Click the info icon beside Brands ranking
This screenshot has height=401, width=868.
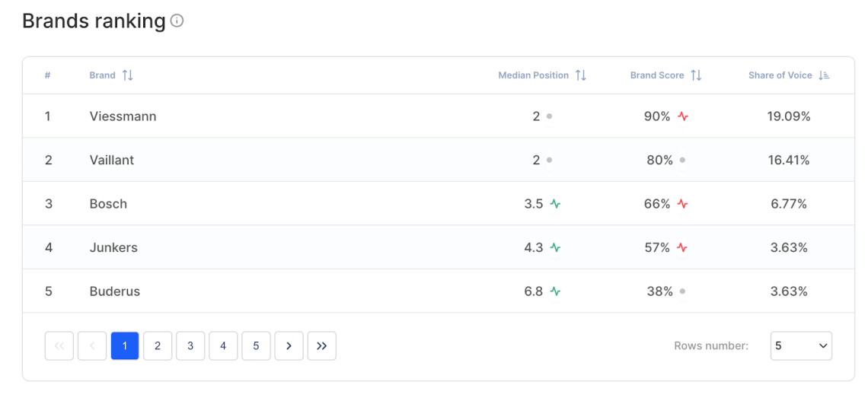[x=177, y=21]
